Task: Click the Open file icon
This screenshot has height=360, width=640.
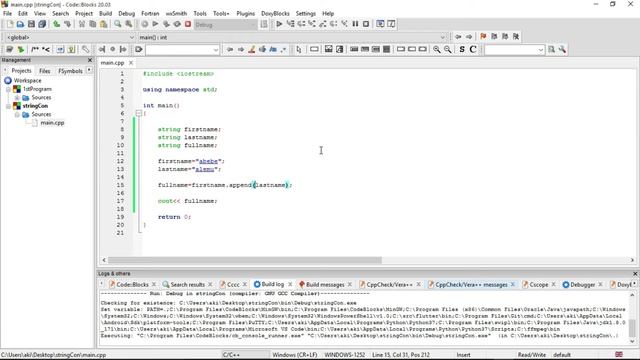Action: click(x=20, y=24)
